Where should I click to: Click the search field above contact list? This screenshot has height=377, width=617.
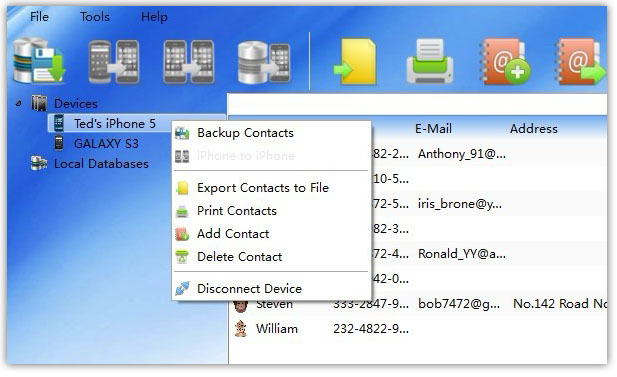(417, 104)
